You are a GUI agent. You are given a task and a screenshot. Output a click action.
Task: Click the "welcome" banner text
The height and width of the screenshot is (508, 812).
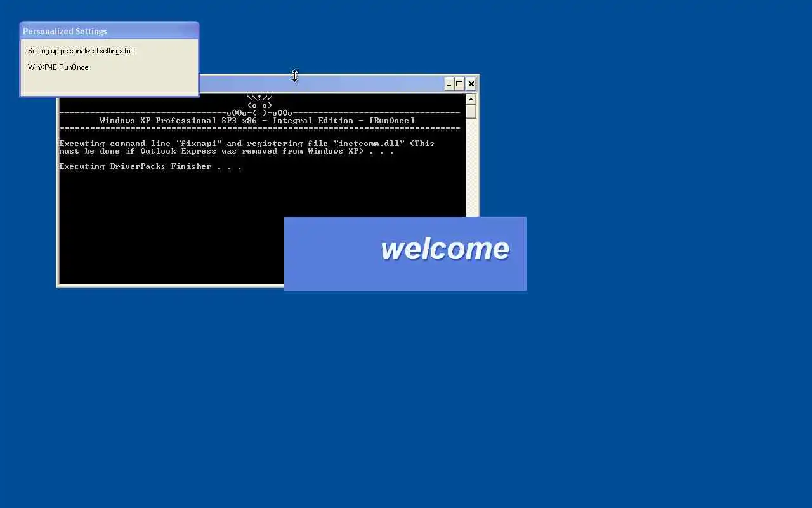pos(445,249)
